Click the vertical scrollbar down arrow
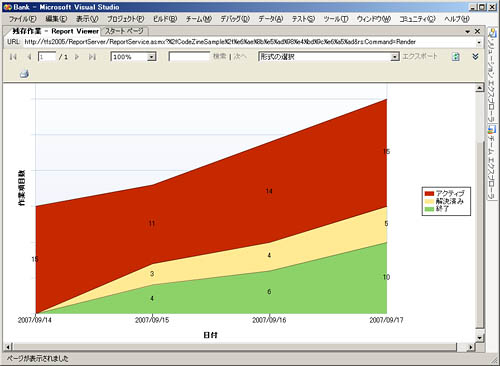The image size is (500, 366). (x=479, y=338)
